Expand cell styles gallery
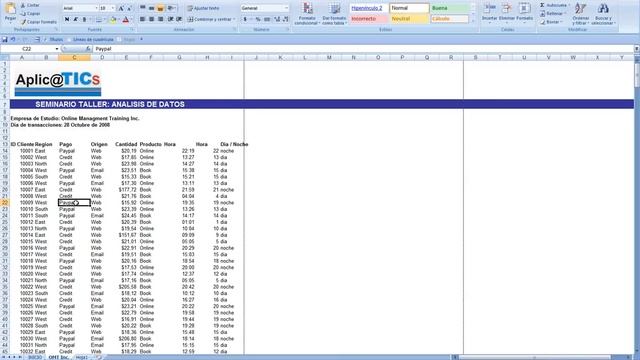Screen dimensions: 640x360 click(473, 22)
